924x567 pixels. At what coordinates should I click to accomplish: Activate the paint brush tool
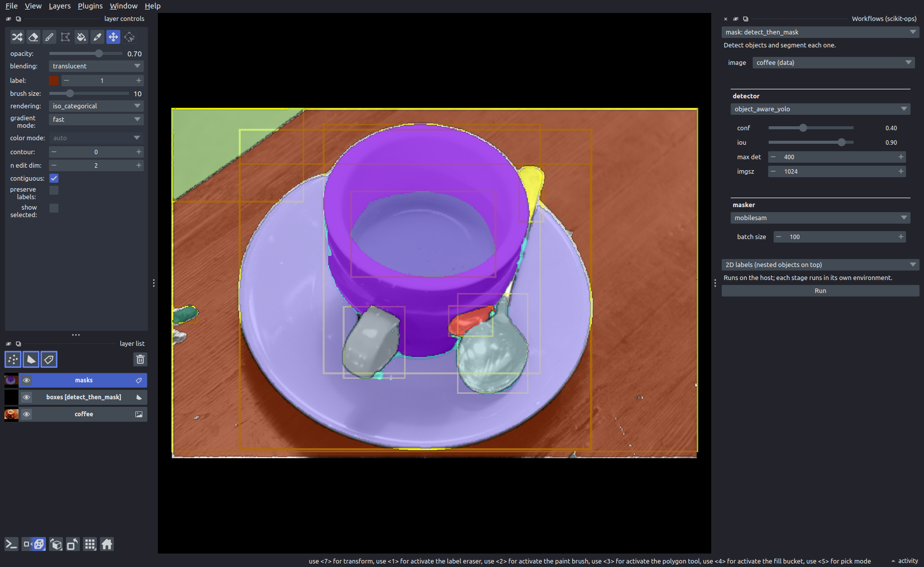pos(49,37)
